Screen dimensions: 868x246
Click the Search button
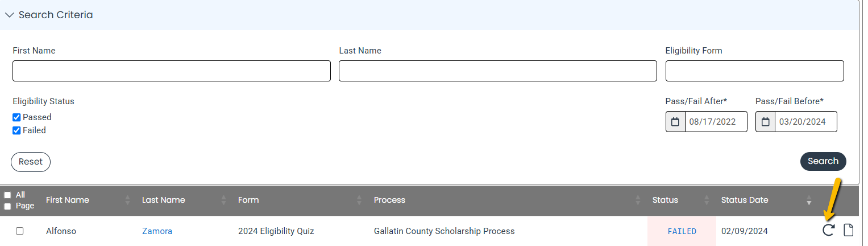click(x=823, y=161)
